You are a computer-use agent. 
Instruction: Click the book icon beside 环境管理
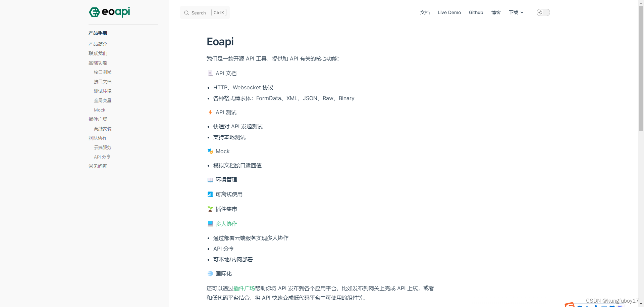click(x=210, y=180)
